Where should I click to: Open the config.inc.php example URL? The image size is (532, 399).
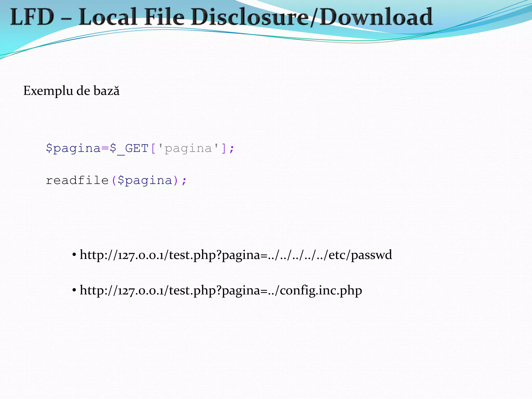coord(221,290)
